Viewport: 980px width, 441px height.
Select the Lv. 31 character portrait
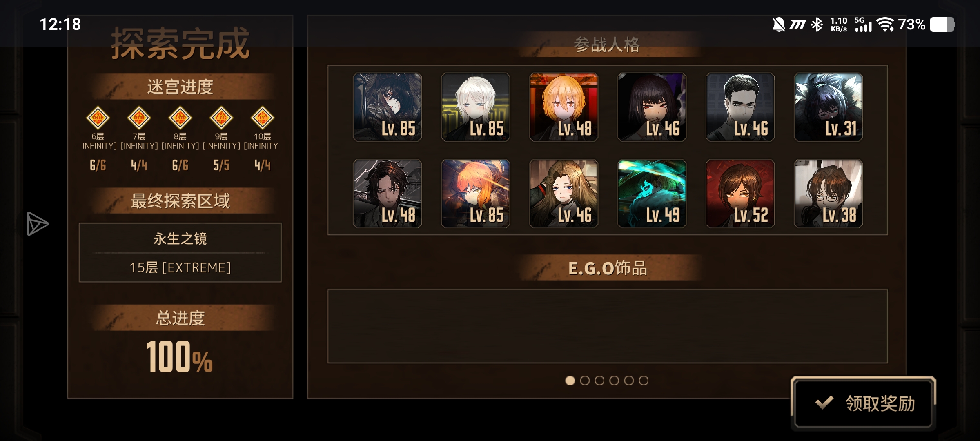pyautogui.click(x=829, y=107)
